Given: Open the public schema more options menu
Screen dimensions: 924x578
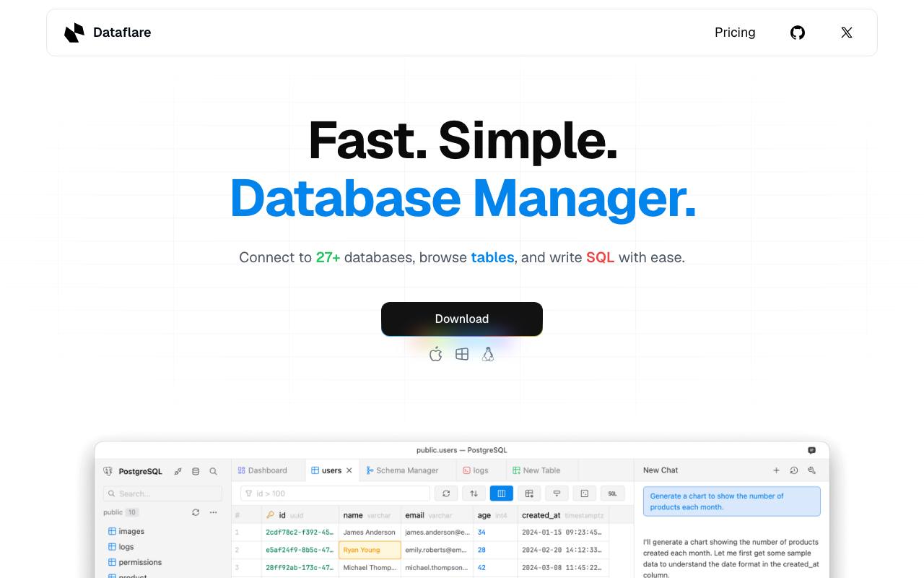Looking at the screenshot, I should pos(213,512).
